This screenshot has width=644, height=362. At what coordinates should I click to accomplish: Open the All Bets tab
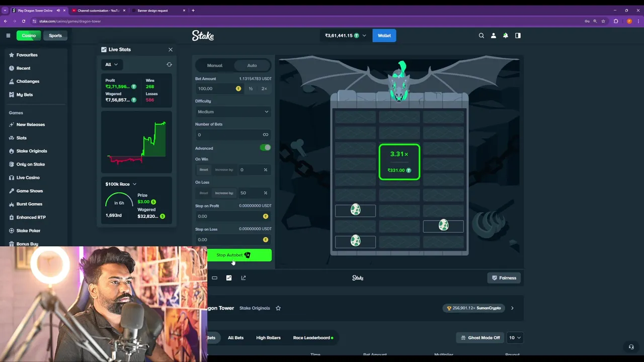pos(235,337)
